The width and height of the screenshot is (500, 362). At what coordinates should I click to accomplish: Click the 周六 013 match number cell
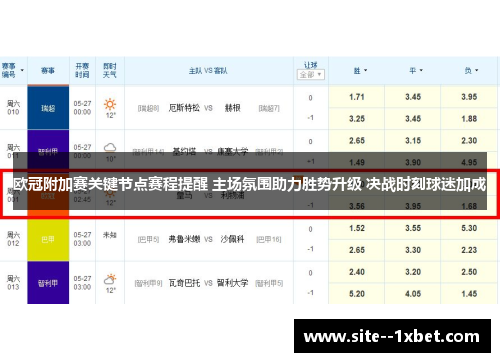(13, 283)
